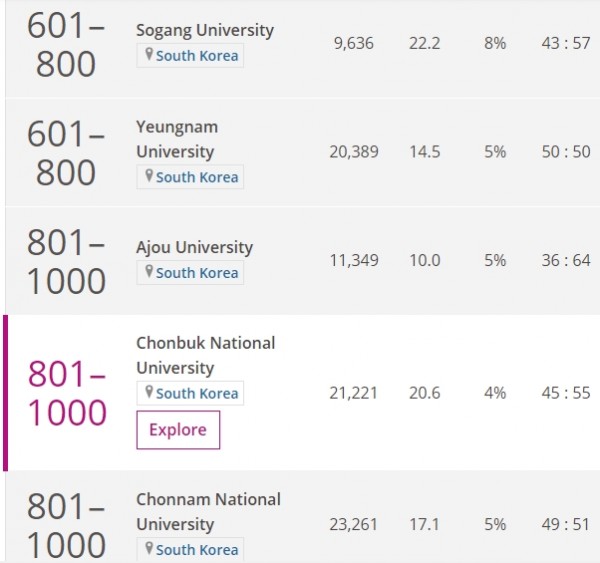Screen dimensions: 600x563
Task: Open the Explore button for Chonbuk National University
Action: (x=178, y=430)
